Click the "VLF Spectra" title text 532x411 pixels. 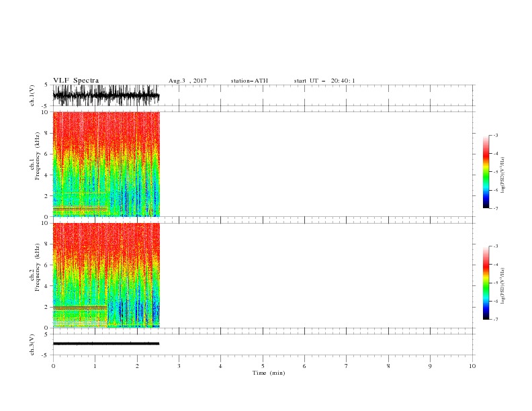click(x=76, y=81)
